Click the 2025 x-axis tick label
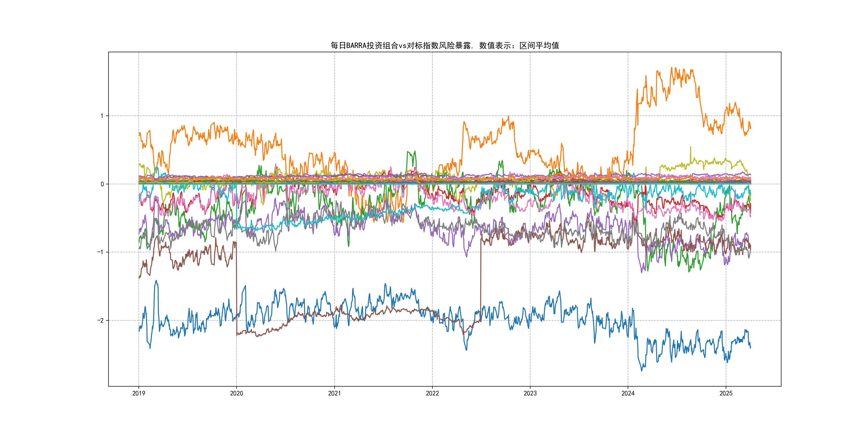 click(x=726, y=393)
